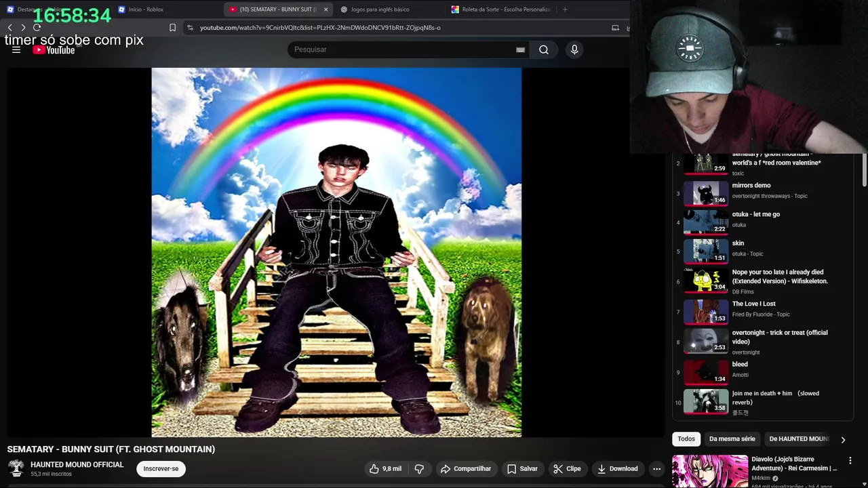Reload the page with the refresh icon

[x=37, y=28]
